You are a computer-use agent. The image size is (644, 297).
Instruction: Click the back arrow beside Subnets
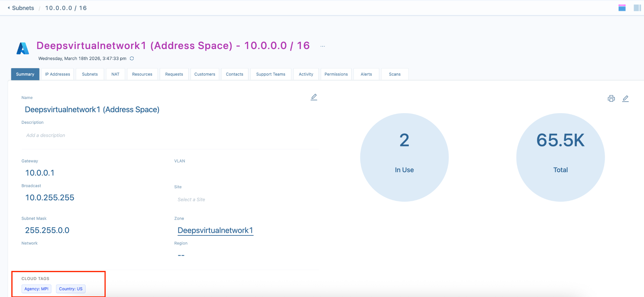(x=9, y=8)
